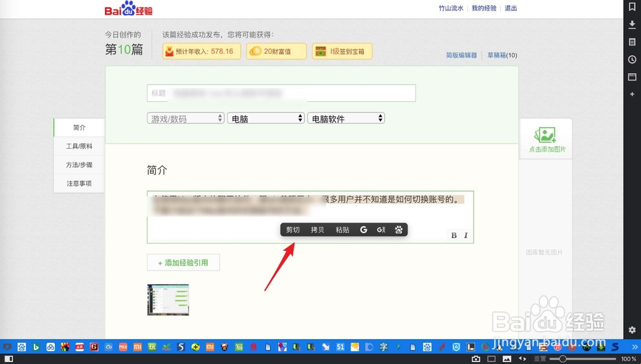
Task: Open the 我的经验 link
Action: click(x=484, y=8)
